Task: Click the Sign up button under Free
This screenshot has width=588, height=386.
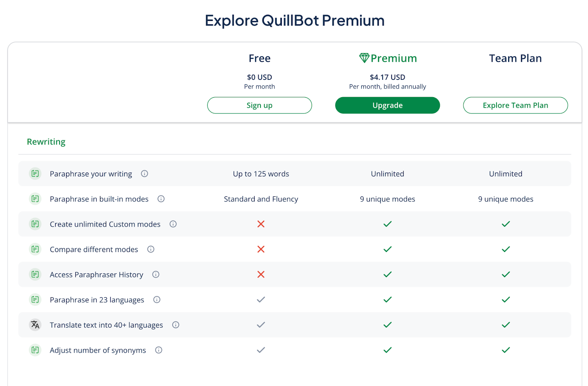Action: click(x=259, y=105)
